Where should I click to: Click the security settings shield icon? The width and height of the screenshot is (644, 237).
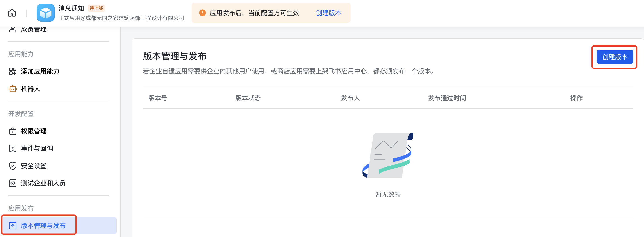click(13, 166)
